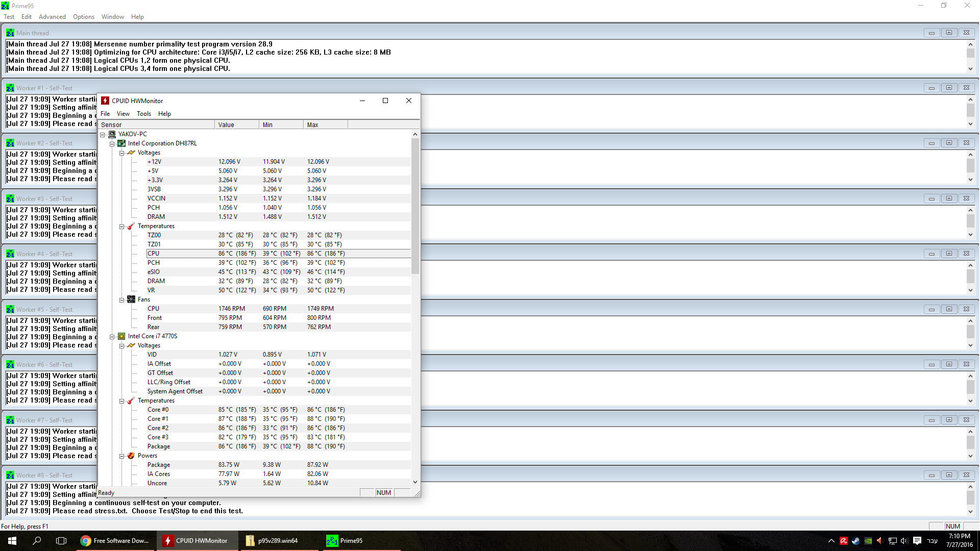Open Prime95 Test menu
The height and width of the screenshot is (551, 980).
coord(9,17)
